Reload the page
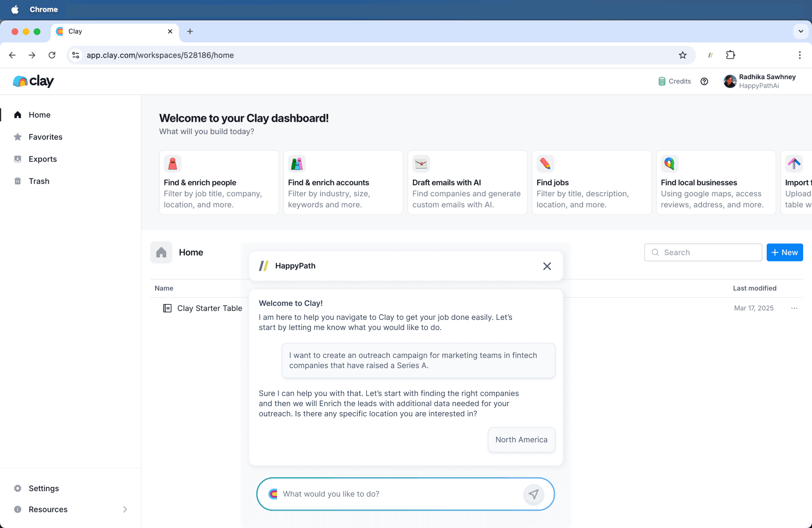 52,55
